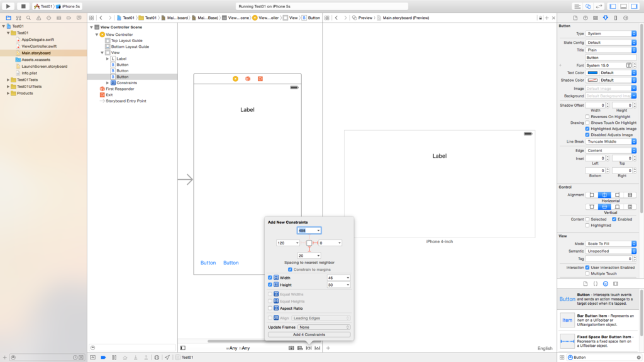Uncheck the Width constraint checkbox
This screenshot has height=362, width=644.
tap(270, 278)
